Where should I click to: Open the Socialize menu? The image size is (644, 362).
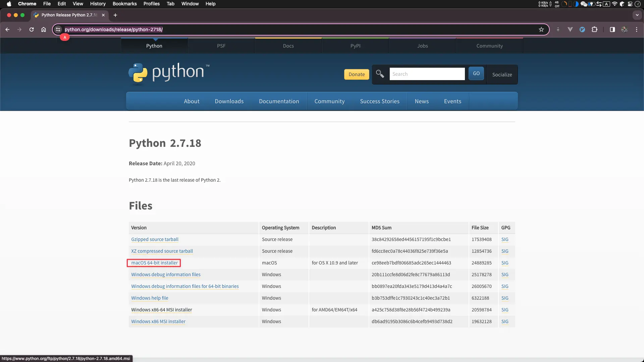(502, 74)
